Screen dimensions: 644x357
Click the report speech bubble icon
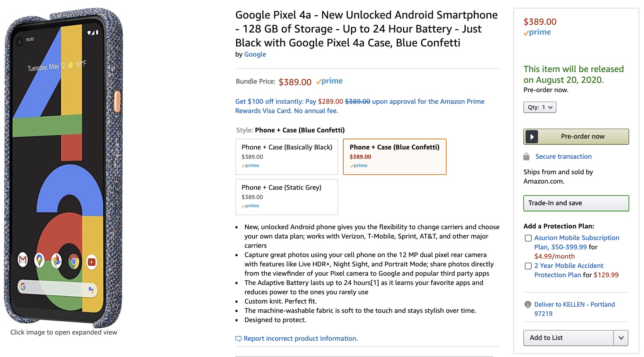pyautogui.click(x=238, y=339)
